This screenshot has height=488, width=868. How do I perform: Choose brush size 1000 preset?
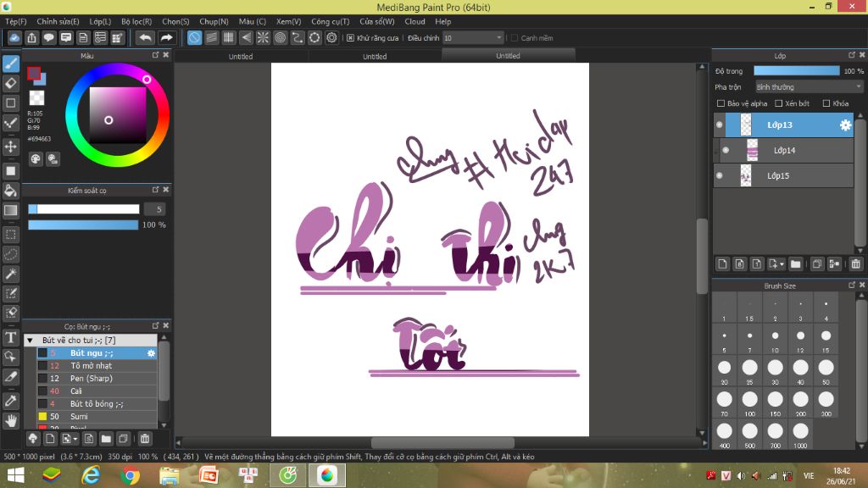click(800, 435)
